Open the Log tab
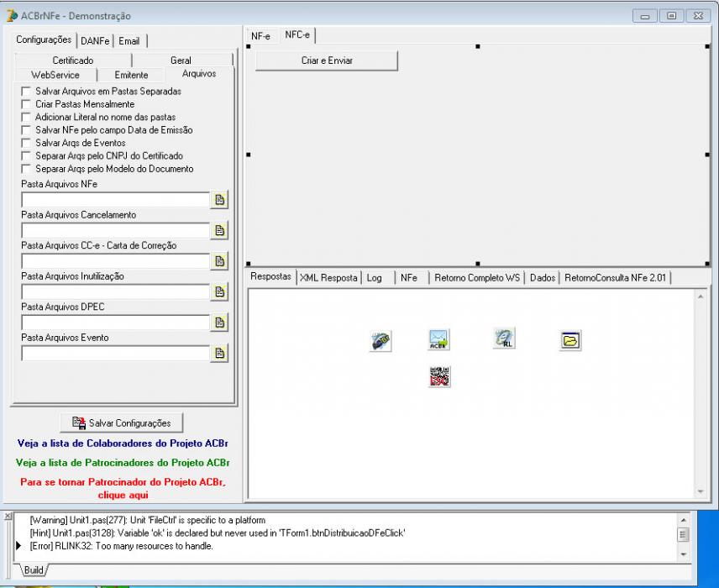The height and width of the screenshot is (588, 719). pos(374,277)
